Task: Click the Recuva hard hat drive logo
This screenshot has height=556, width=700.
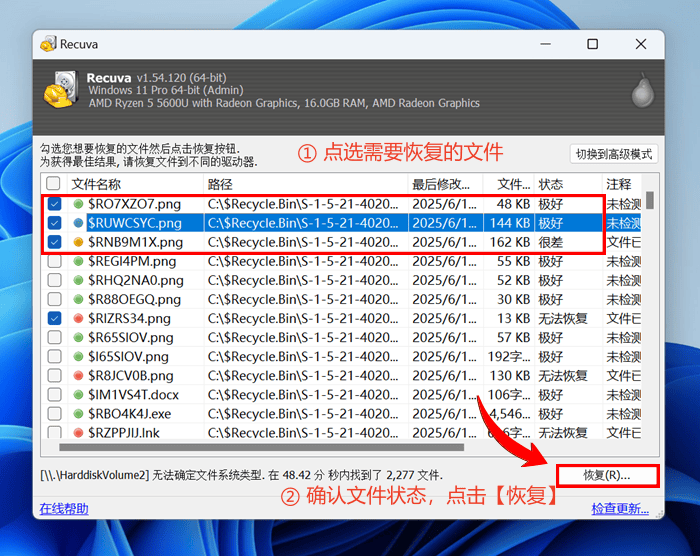Action: click(61, 89)
